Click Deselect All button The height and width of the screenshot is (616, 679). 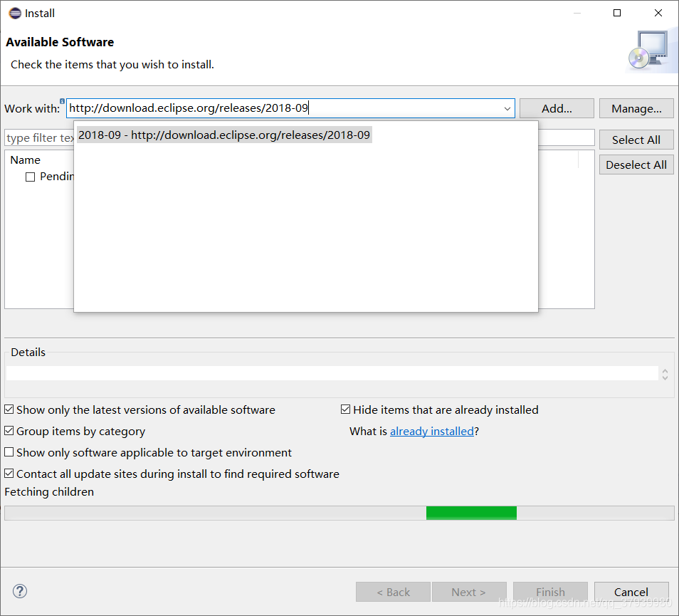[636, 165]
